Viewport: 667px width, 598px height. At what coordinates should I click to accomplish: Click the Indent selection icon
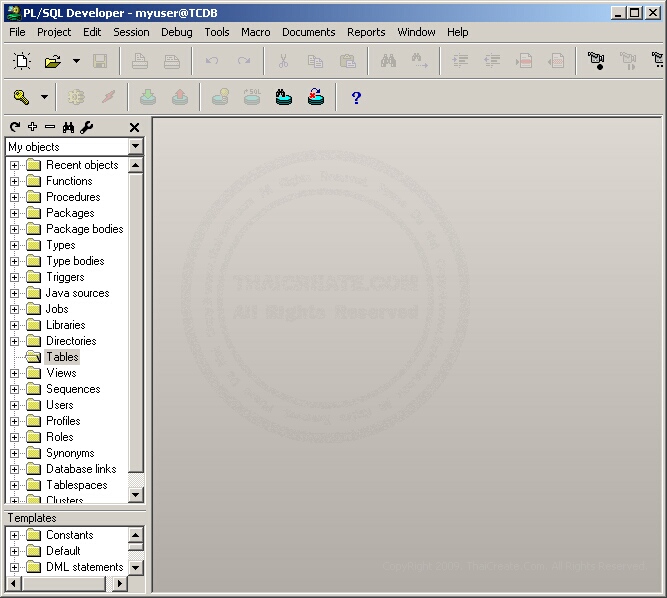point(460,61)
